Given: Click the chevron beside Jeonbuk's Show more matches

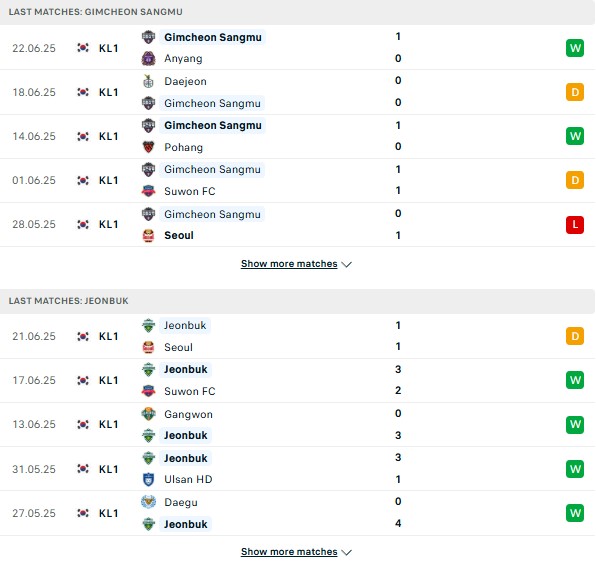Looking at the screenshot, I should pos(347,552).
